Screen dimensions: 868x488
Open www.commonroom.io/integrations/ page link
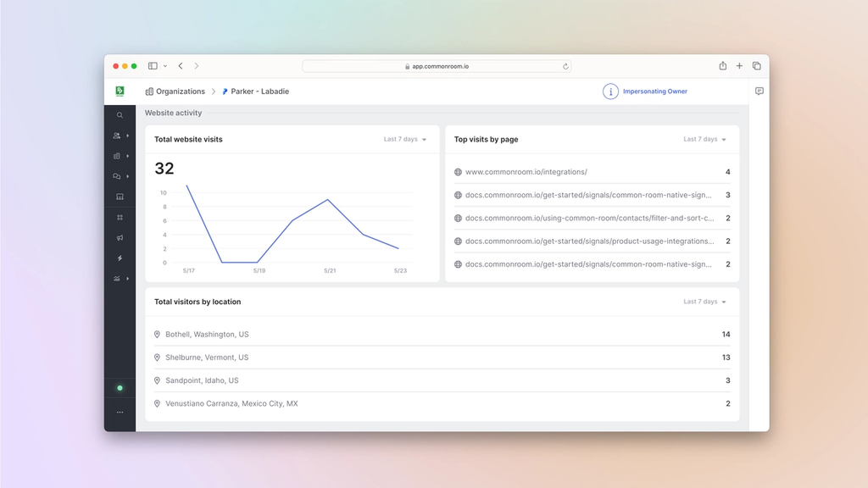526,172
